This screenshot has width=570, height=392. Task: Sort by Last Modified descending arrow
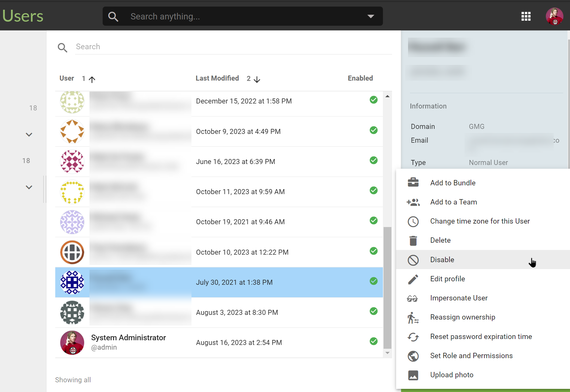point(257,79)
